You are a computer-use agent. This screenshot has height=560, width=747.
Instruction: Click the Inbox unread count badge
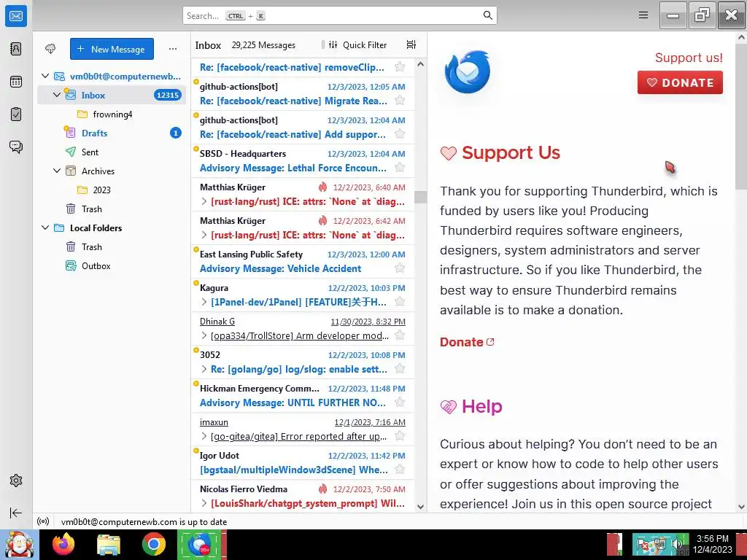click(168, 95)
